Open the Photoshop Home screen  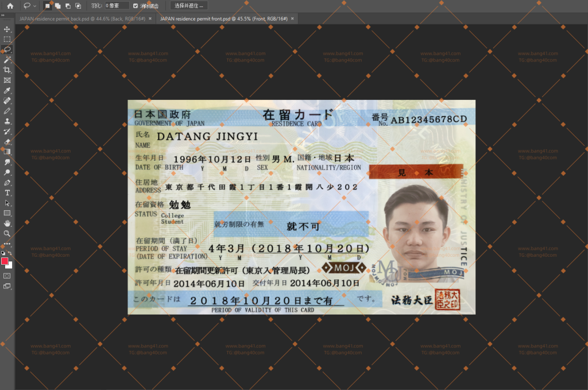click(x=11, y=6)
